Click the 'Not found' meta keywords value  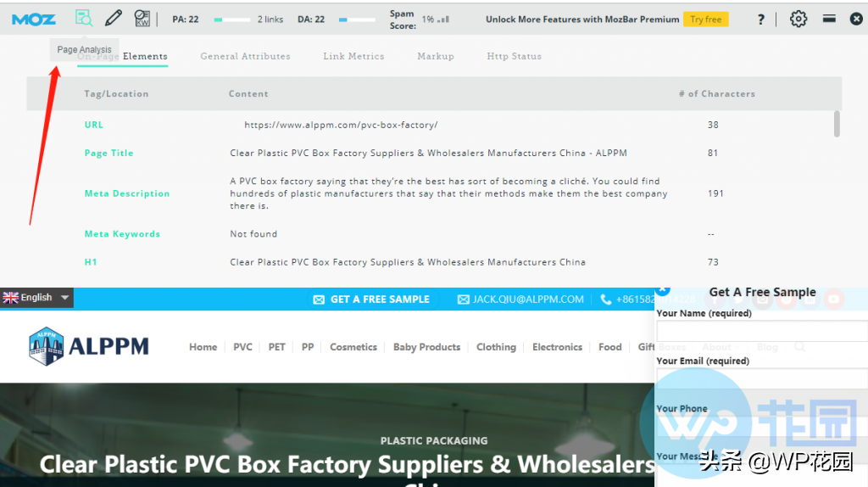[x=253, y=234]
